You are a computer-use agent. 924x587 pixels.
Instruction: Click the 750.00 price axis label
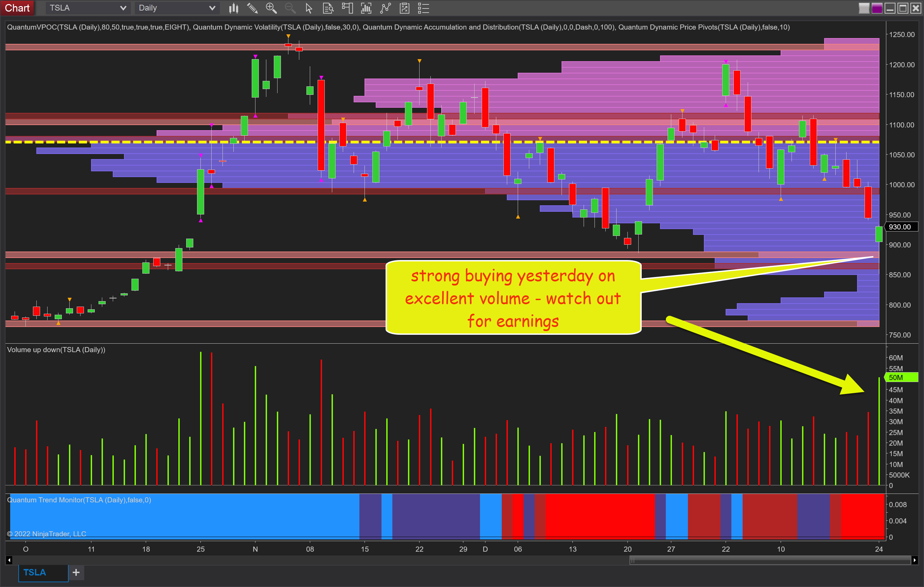[900, 335]
